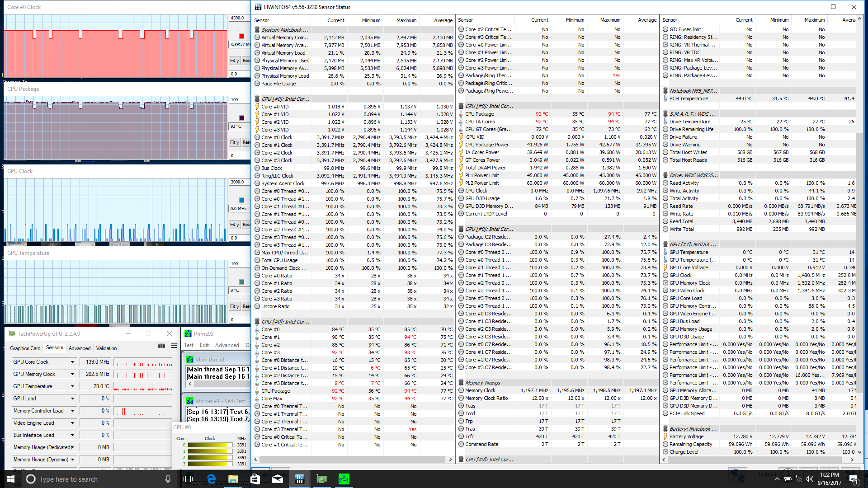Click right arrow of HWiNFO left panel scrollbar
The image size is (868, 488).
click(450, 460)
